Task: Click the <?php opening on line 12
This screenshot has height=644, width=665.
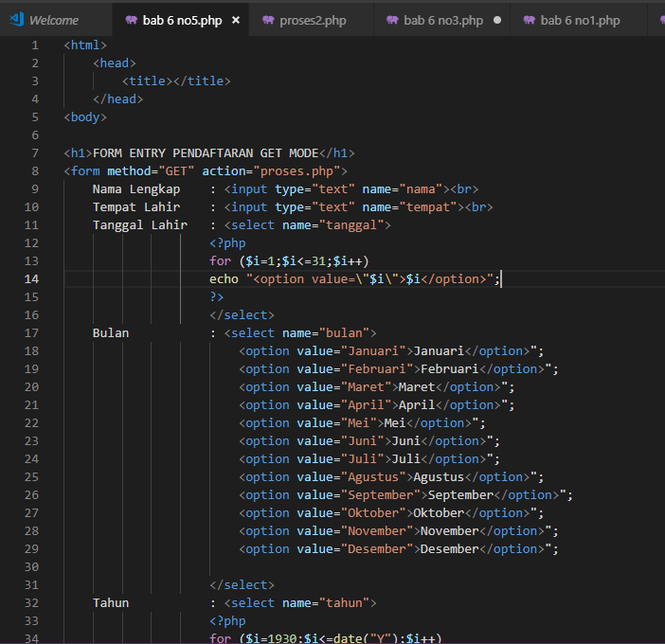Action: pos(227,243)
